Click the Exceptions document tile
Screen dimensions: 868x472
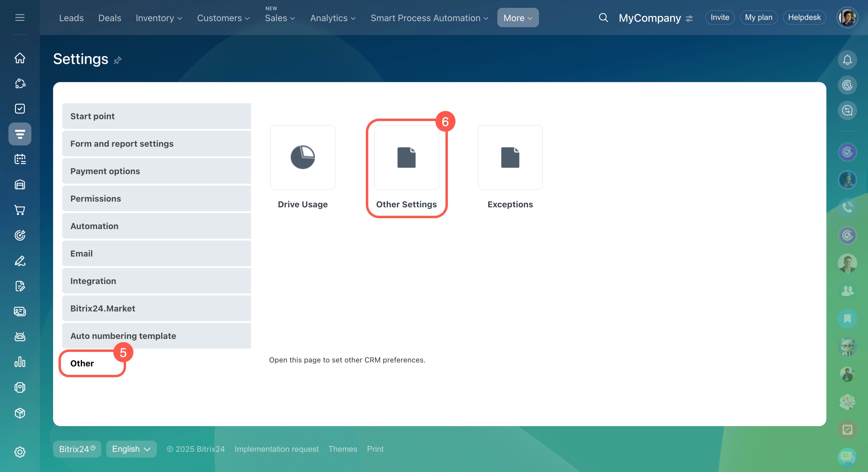pos(510,158)
